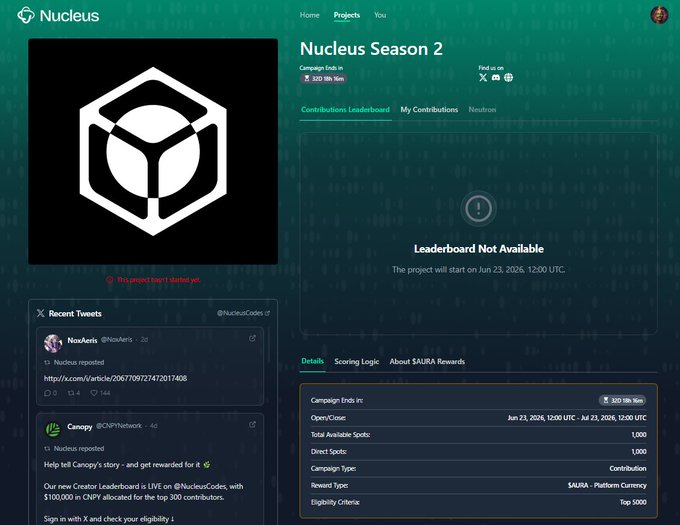Click the Nucleus logo icon
680x525 pixels.
tap(26, 15)
